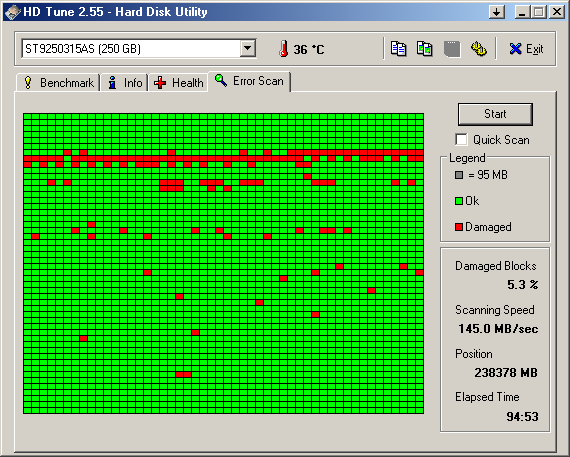
Task: Open the Info tab
Action: [x=124, y=83]
